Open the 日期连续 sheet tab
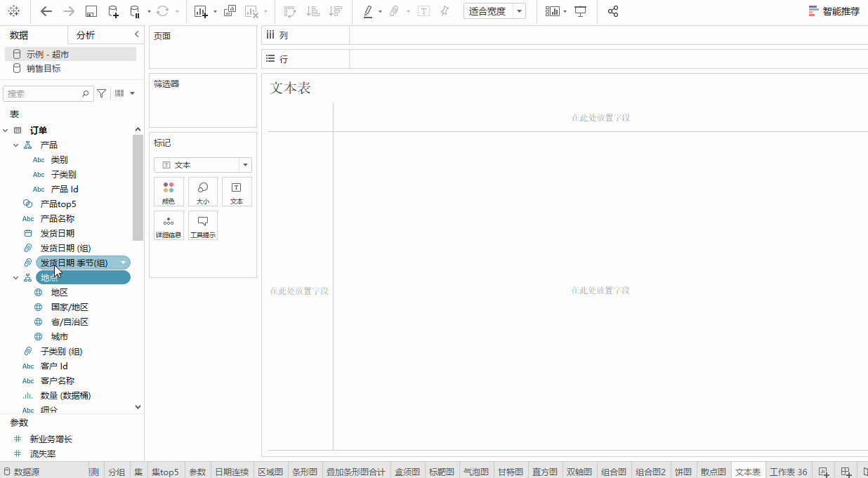This screenshot has height=478, width=868. coord(232,472)
